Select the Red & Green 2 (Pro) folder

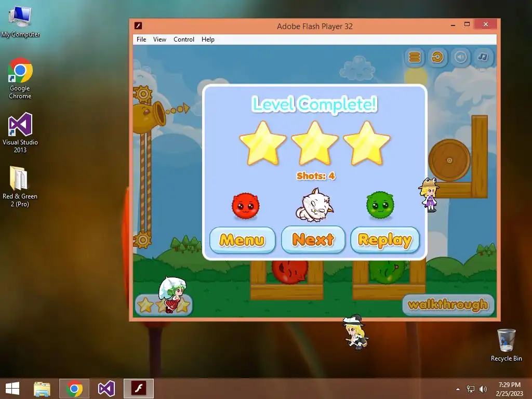click(x=20, y=187)
